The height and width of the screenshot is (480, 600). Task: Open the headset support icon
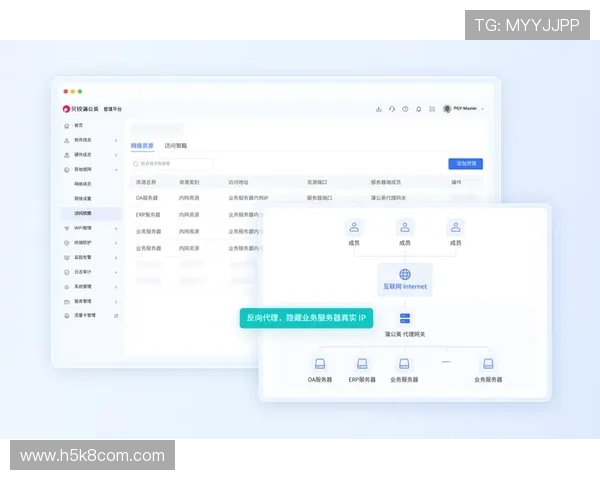pos(392,108)
